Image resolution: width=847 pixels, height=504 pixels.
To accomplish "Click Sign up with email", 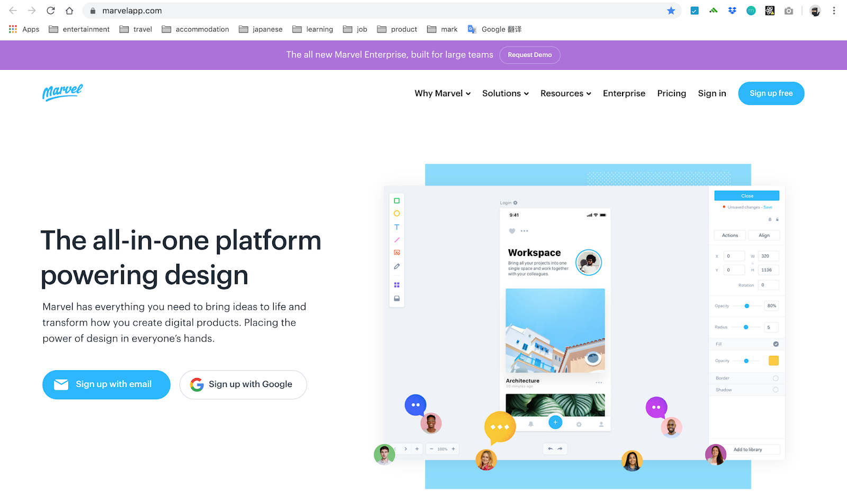I will (x=106, y=384).
